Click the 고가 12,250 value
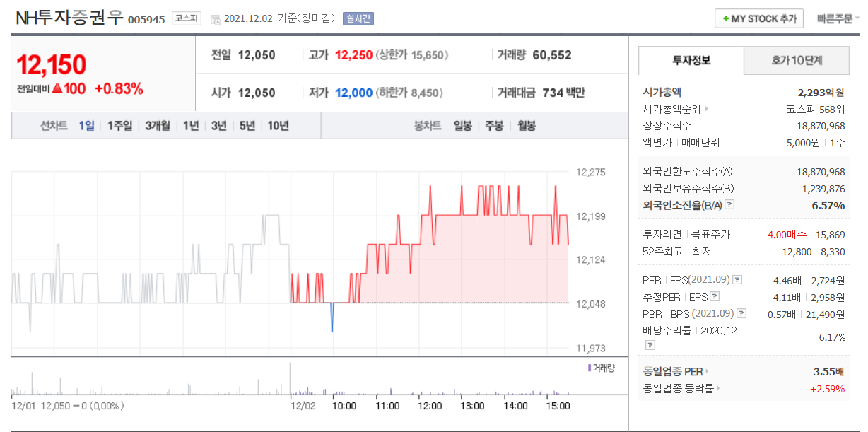Viewport: 868px width, 432px height. 353,55
